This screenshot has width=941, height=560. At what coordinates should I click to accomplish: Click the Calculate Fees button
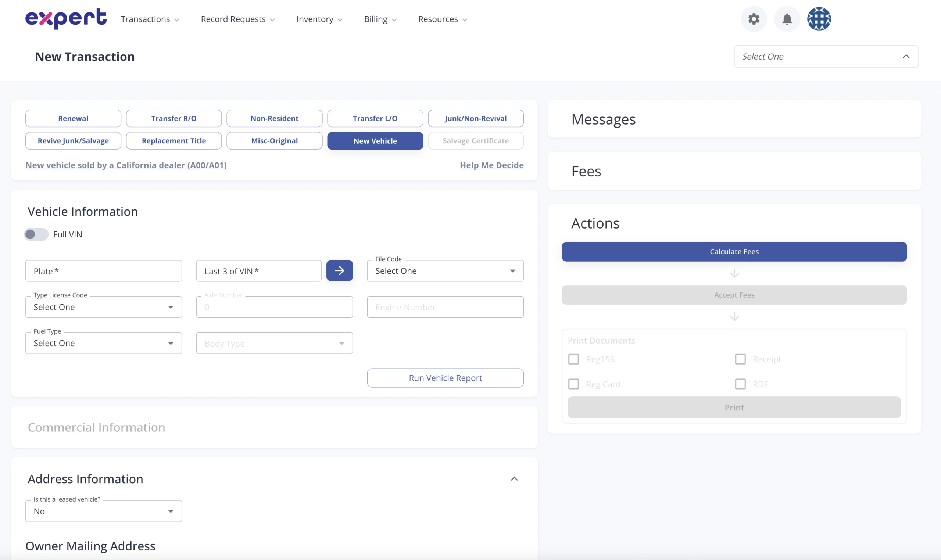point(734,252)
